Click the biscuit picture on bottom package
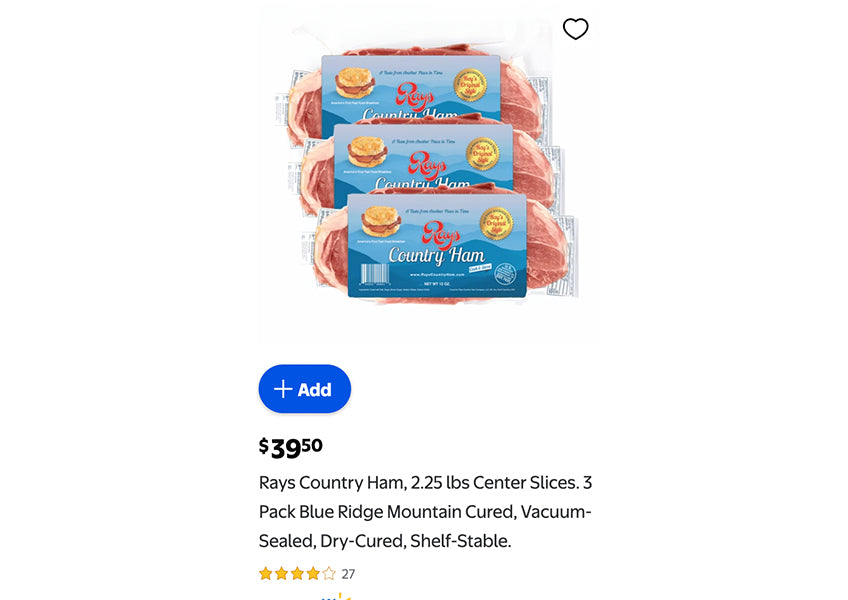Screen dimensions: 848x600 381,221
